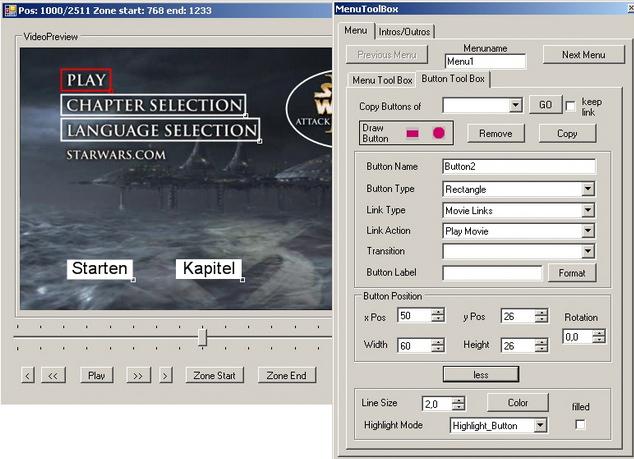Increase the Width value
The width and height of the screenshot is (634, 459).
[437, 342]
